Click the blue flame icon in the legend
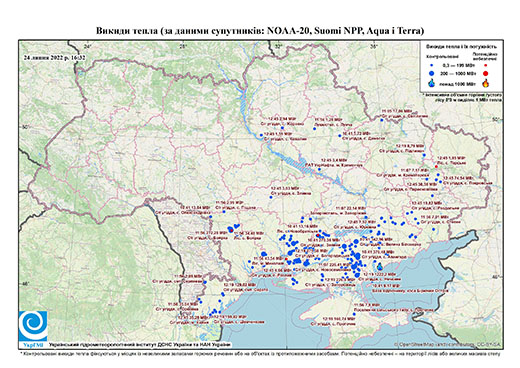 (432, 83)
